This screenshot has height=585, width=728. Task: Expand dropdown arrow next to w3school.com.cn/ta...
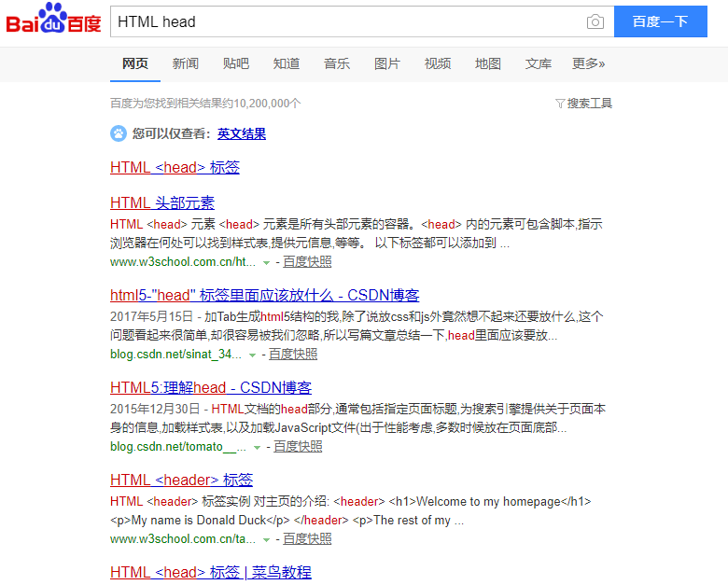(266, 540)
